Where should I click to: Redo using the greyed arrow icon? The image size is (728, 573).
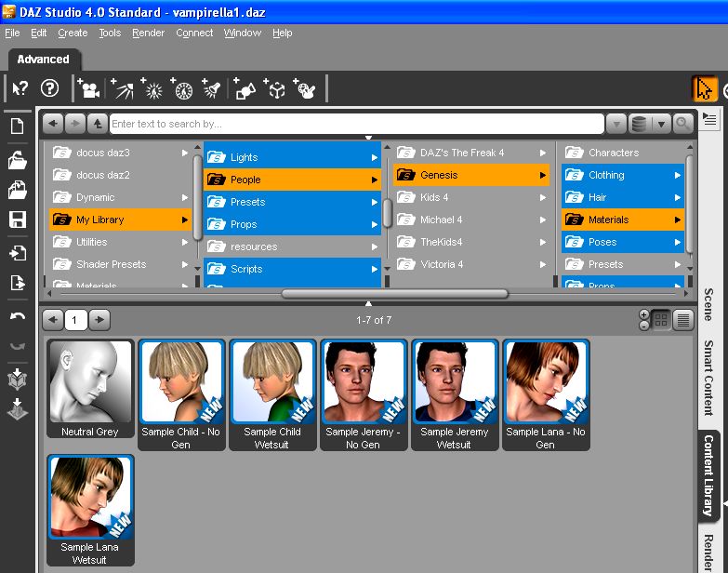17,346
